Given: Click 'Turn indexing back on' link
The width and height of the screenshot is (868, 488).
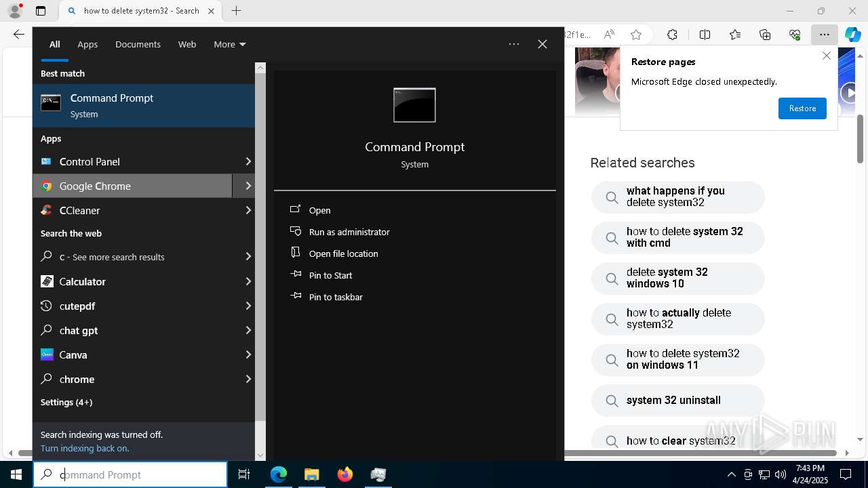Looking at the screenshot, I should pos(85,448).
